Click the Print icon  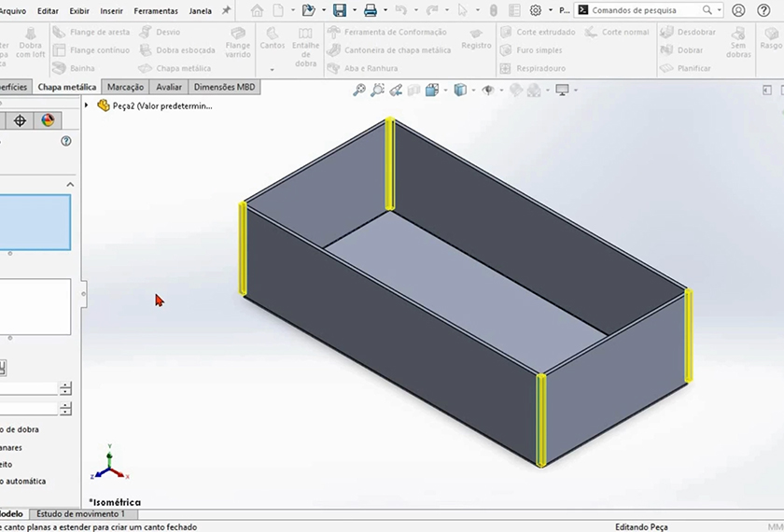[370, 10]
